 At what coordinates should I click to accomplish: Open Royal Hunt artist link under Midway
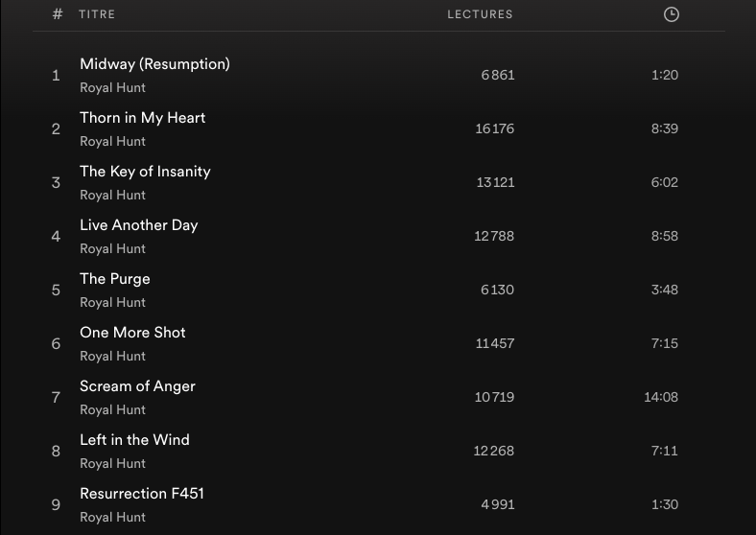tap(112, 88)
